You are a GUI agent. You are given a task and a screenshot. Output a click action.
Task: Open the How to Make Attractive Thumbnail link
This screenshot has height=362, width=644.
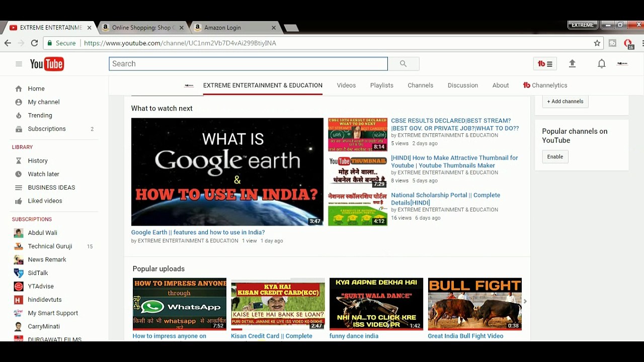[454, 162]
